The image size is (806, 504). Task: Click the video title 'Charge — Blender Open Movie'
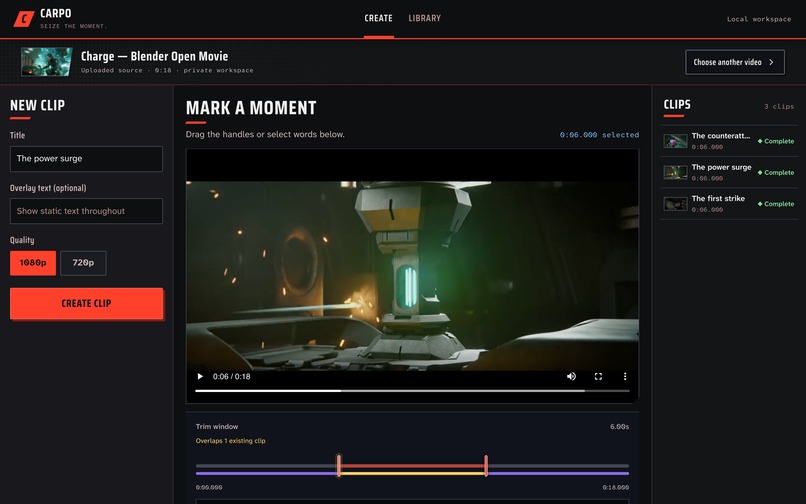pos(155,56)
